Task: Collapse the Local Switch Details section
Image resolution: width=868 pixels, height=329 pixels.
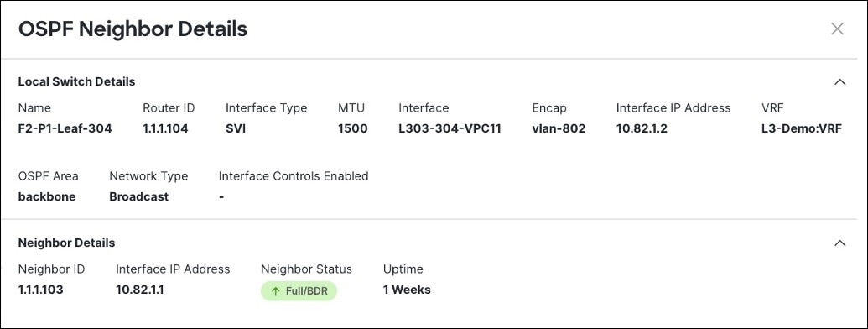Action: 839,82
